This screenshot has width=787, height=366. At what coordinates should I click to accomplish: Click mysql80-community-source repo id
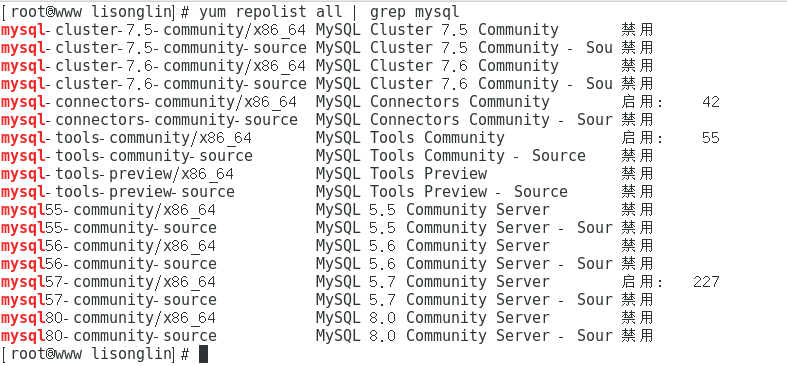pyautogui.click(x=108, y=336)
